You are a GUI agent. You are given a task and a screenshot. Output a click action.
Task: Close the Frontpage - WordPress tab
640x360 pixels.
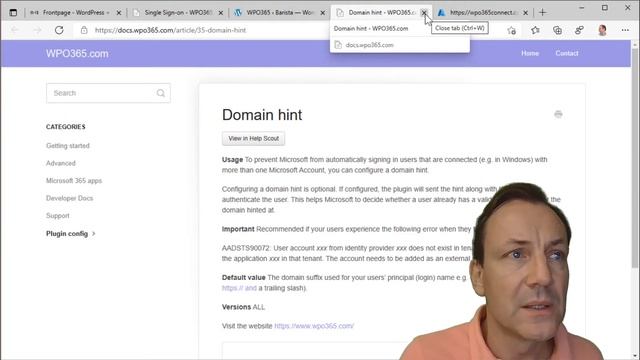[119, 13]
